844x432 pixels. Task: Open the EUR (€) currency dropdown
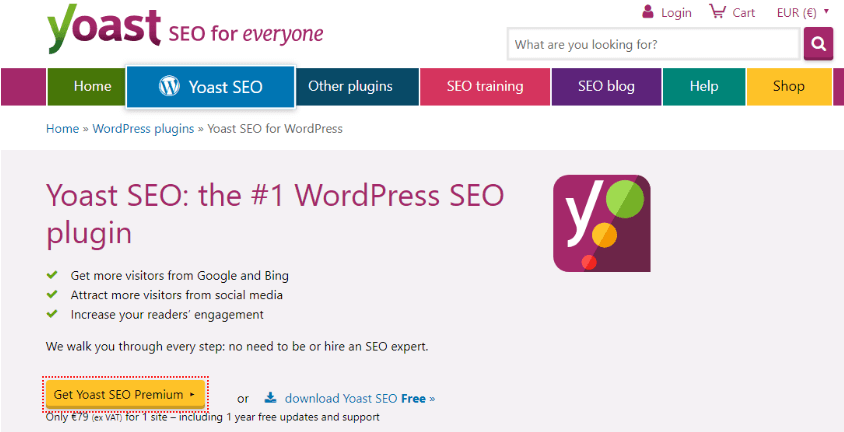coord(803,12)
